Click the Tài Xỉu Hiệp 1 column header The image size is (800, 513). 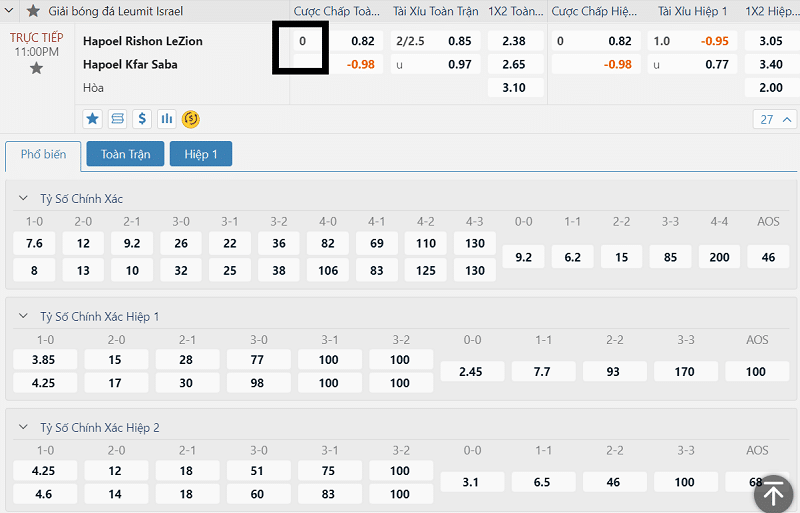point(692,11)
